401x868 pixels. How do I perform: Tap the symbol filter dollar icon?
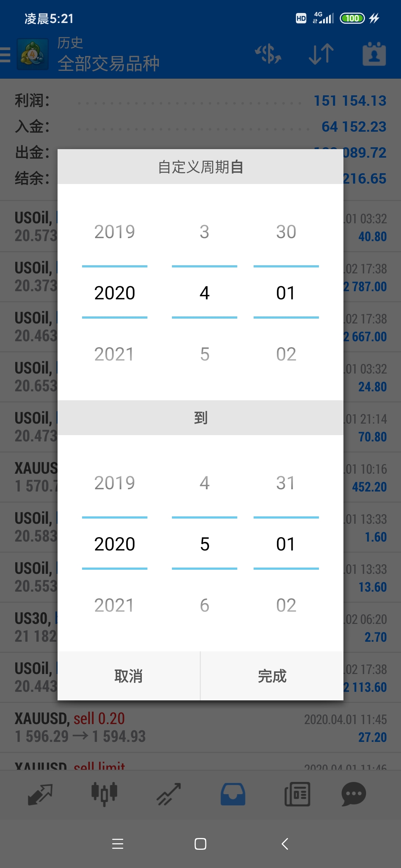(x=268, y=54)
